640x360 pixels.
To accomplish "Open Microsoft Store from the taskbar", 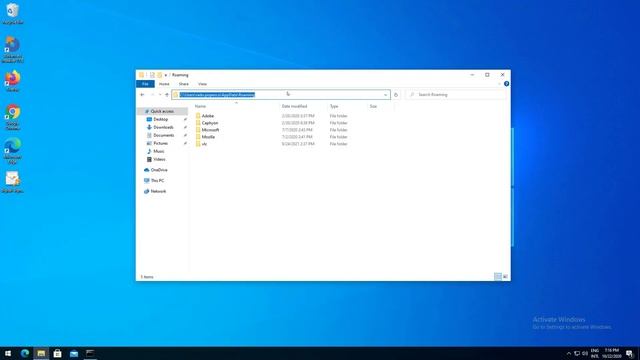I will 58,353.
